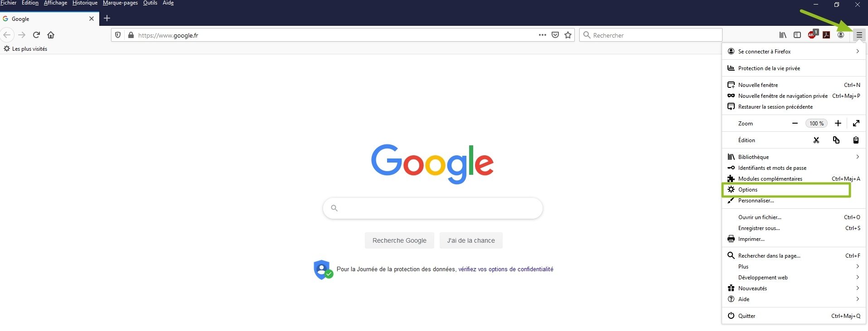
Task: Reload the current page
Action: click(x=36, y=35)
